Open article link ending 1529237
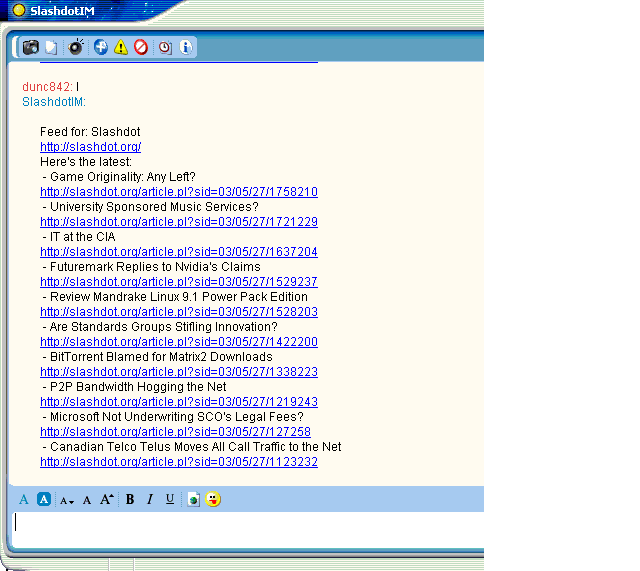This screenshot has width=640, height=571. click(179, 282)
